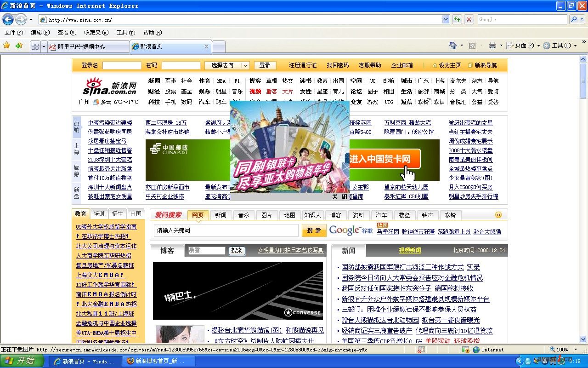This screenshot has height=368, width=588.
Task: Click the Internet zone globe in status bar
Action: tap(476, 350)
